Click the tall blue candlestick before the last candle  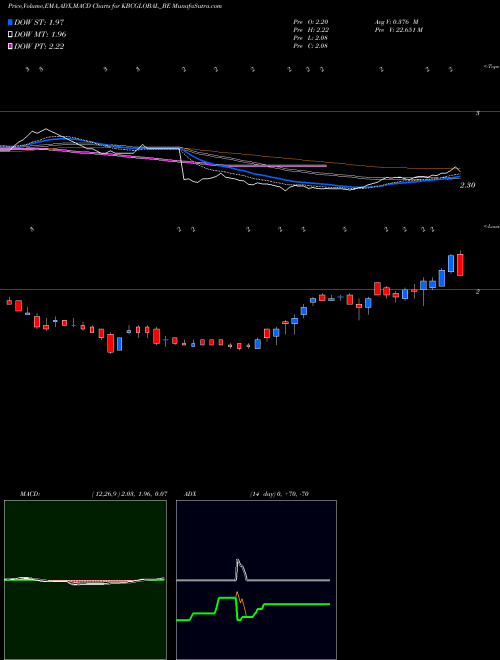451,263
